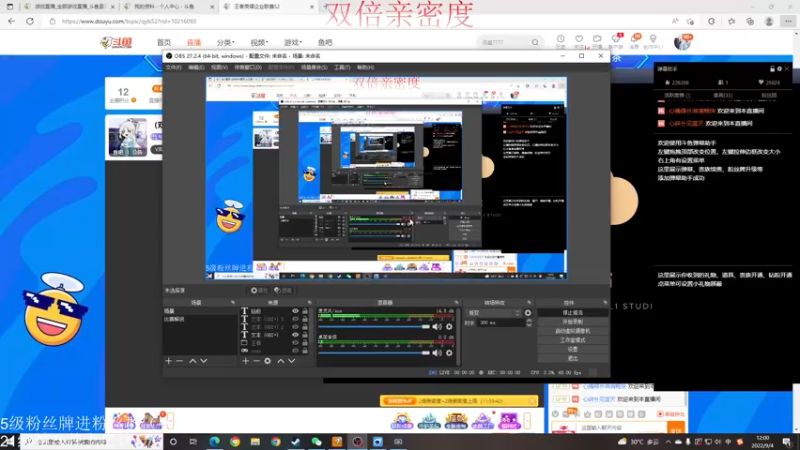Click the 开始录制 button in OBS Controls

572,322
